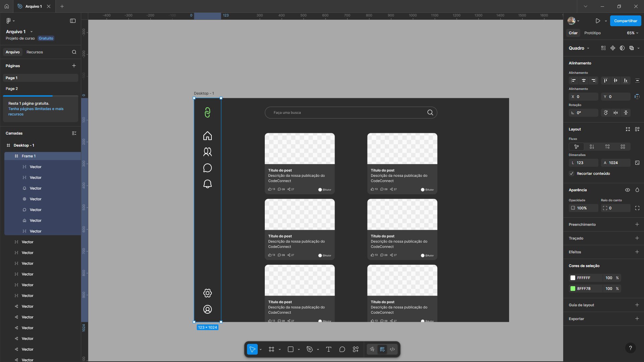
Task: Flip horizontal icon in Rotação row
Action: [x=615, y=113]
